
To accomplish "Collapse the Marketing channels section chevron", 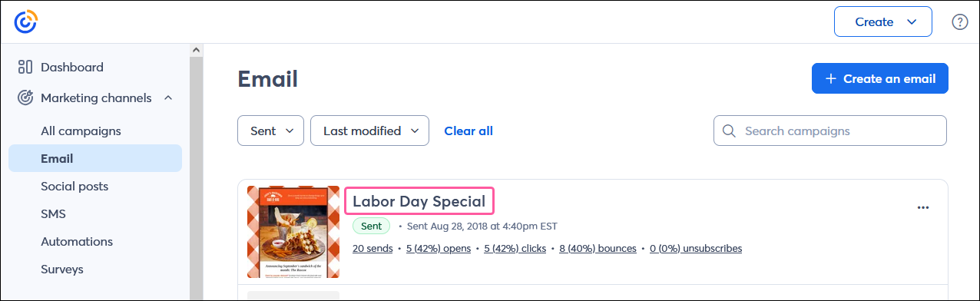I will [x=168, y=98].
